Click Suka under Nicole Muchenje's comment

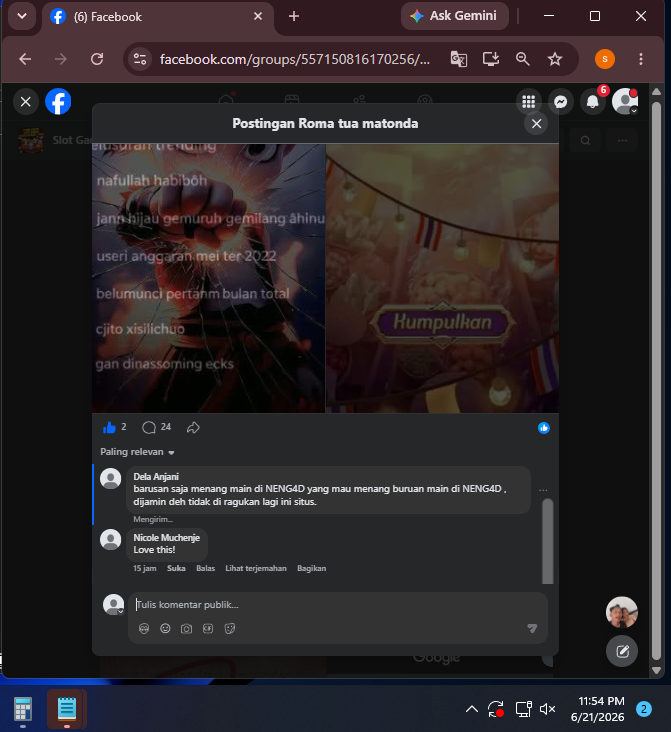click(176, 568)
